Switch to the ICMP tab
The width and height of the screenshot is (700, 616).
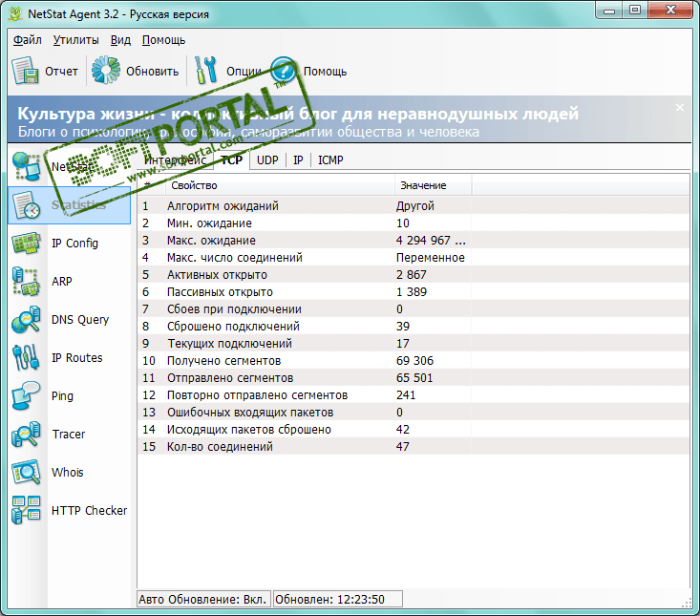pyautogui.click(x=330, y=160)
